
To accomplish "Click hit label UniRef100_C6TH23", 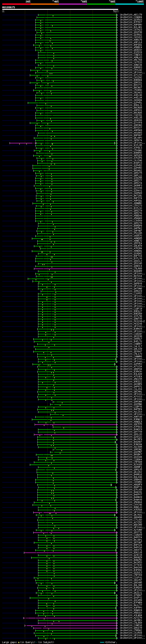I will pyautogui.click(x=131, y=30).
